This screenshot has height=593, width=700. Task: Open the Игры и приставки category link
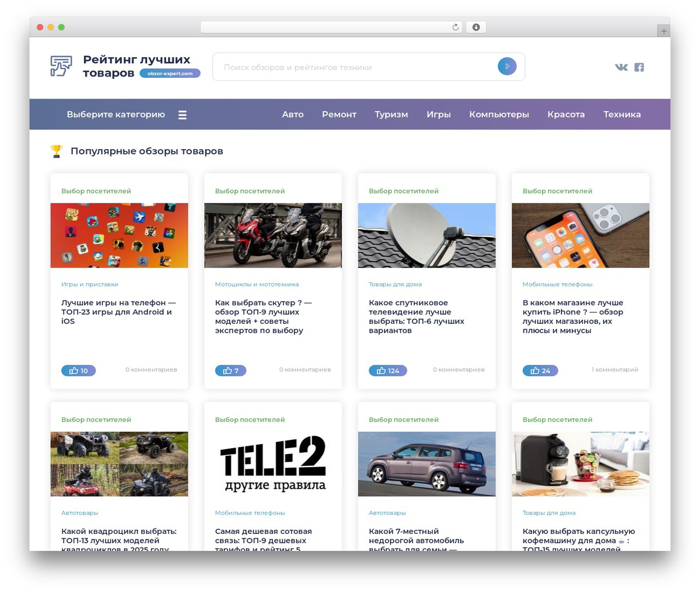[x=90, y=284]
